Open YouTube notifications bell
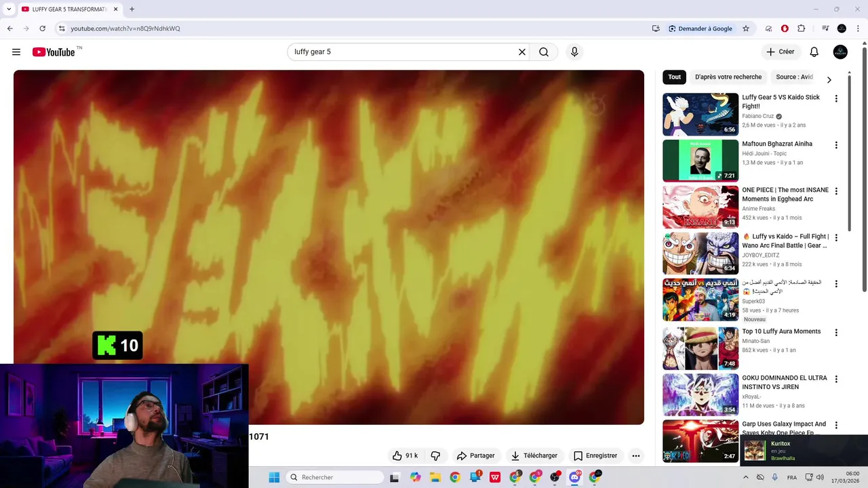The image size is (868, 488). [814, 52]
